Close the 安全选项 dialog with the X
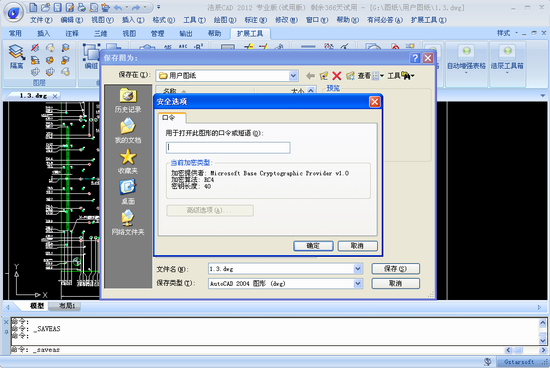This screenshot has width=550, height=368. [x=375, y=102]
